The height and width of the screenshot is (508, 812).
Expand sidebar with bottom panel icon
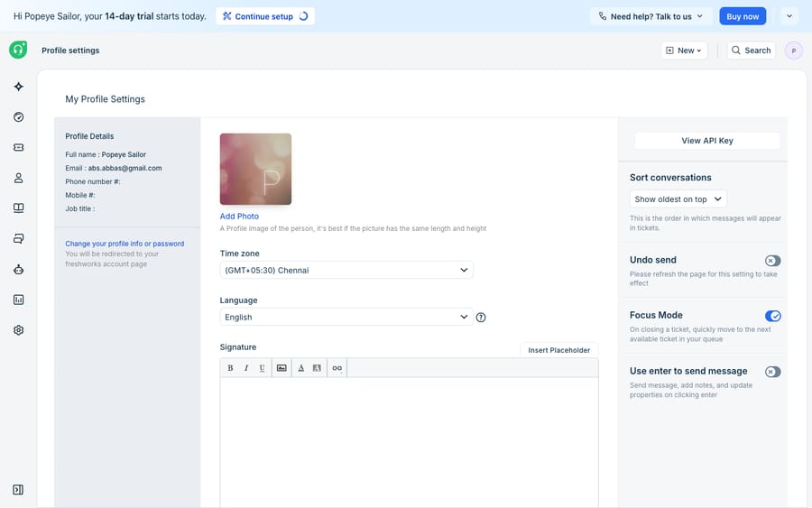point(18,490)
